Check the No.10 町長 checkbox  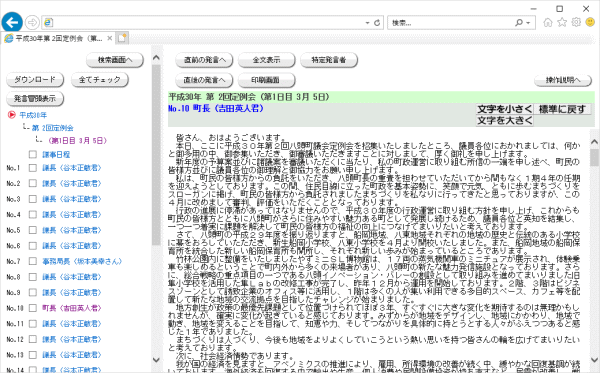click(x=33, y=308)
